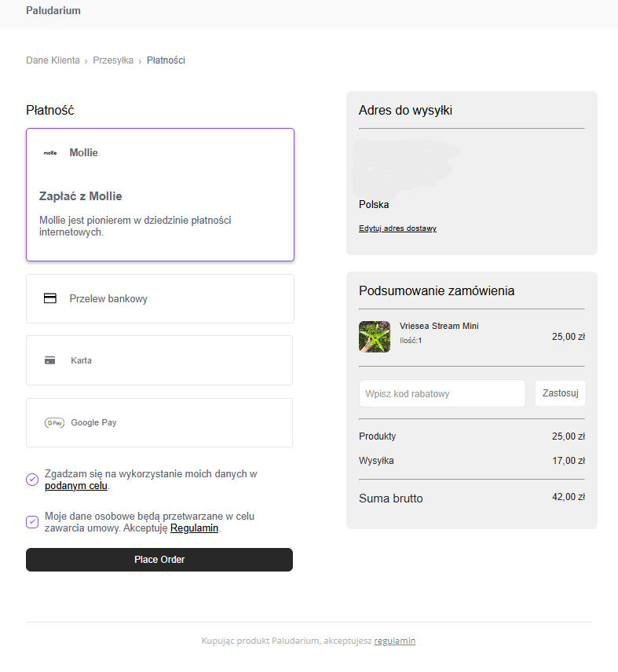618x672 pixels.
Task: Select Google Pay payment option
Action: 159,422
